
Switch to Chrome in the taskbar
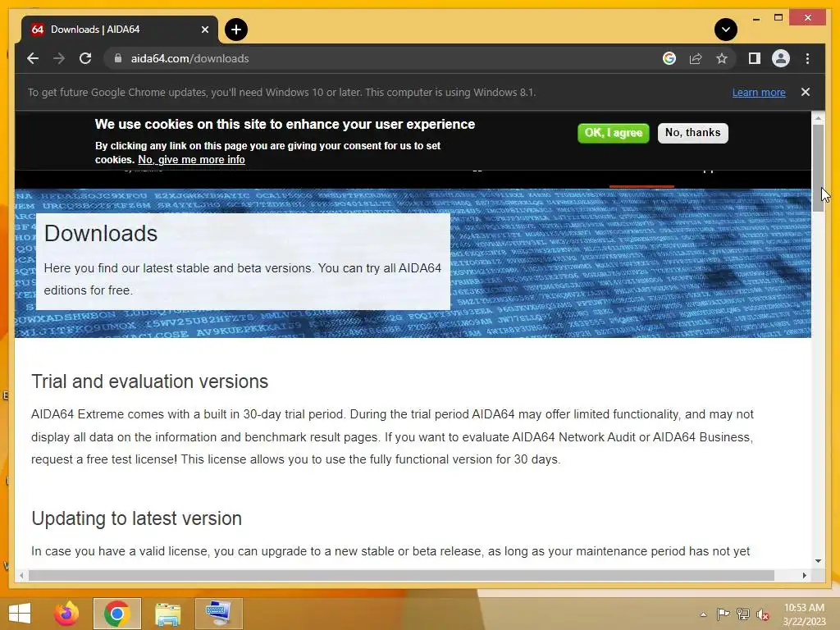pos(116,614)
